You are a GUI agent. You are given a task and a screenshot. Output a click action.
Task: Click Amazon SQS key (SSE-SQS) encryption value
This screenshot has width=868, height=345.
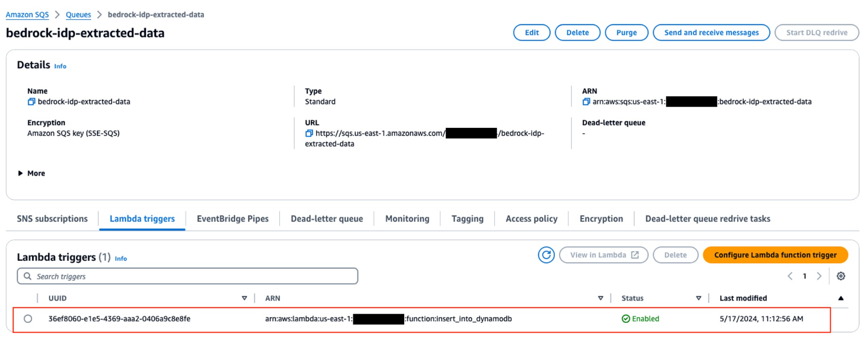click(x=74, y=133)
